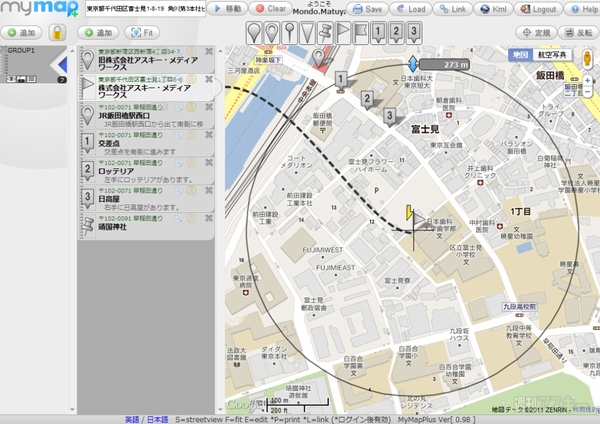Screen dimensions: 600x424
Task: Click marker 3 on the map
Action: (x=390, y=116)
